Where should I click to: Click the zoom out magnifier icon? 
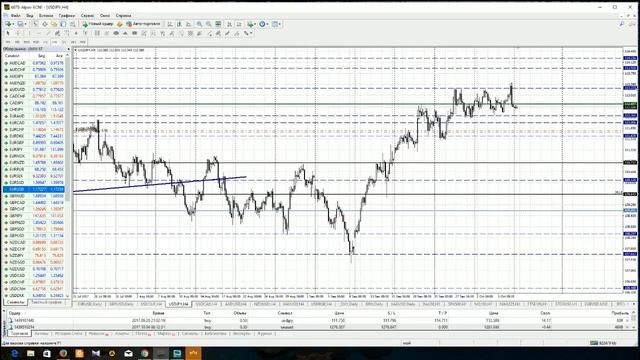[209, 24]
